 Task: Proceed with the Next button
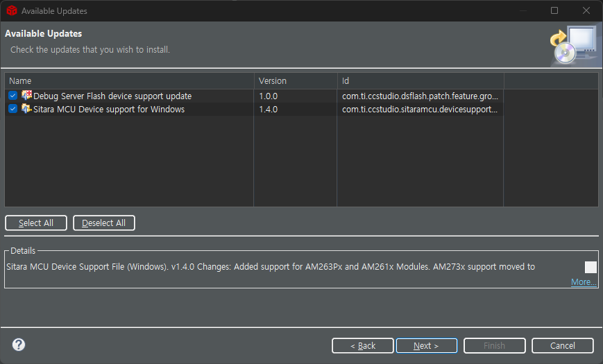tap(427, 345)
